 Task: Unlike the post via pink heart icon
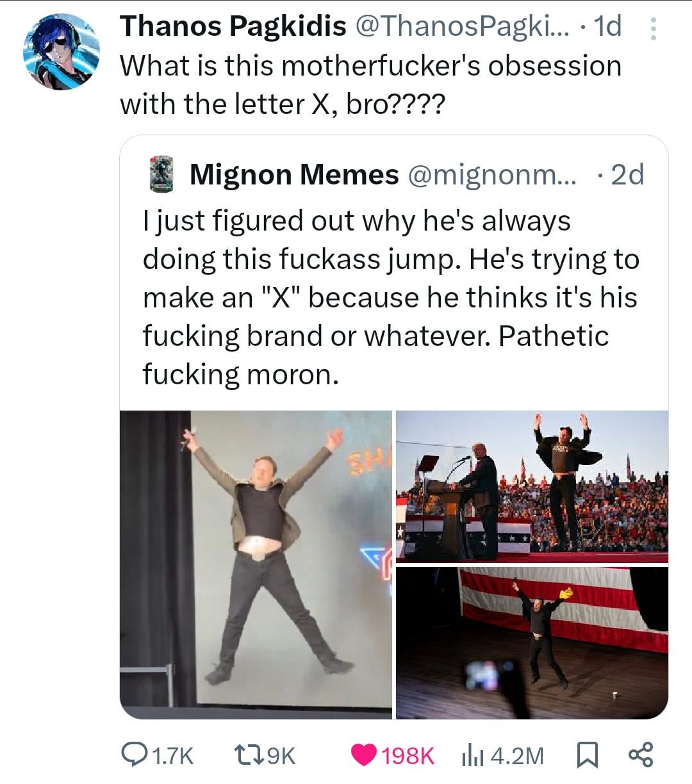pos(365,755)
